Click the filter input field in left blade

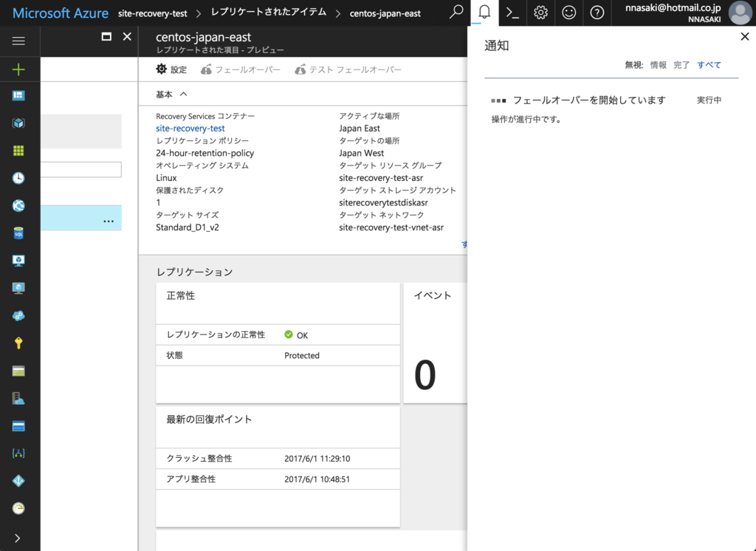[x=81, y=169]
